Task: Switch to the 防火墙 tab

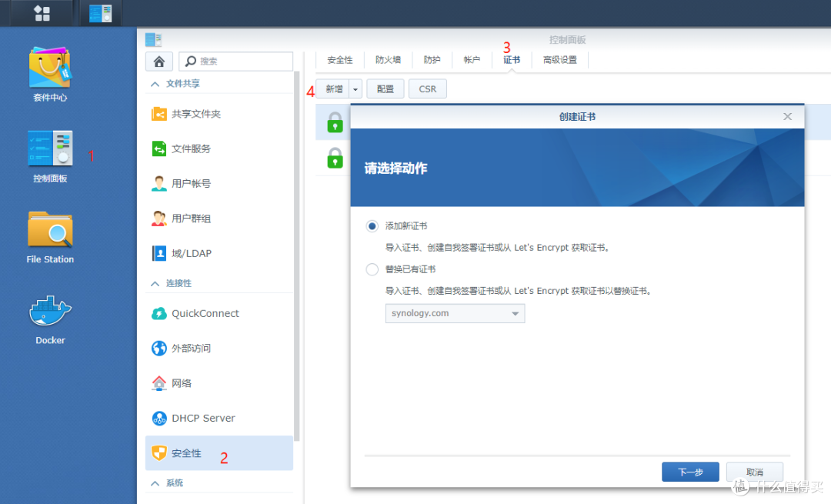Action: (388, 59)
